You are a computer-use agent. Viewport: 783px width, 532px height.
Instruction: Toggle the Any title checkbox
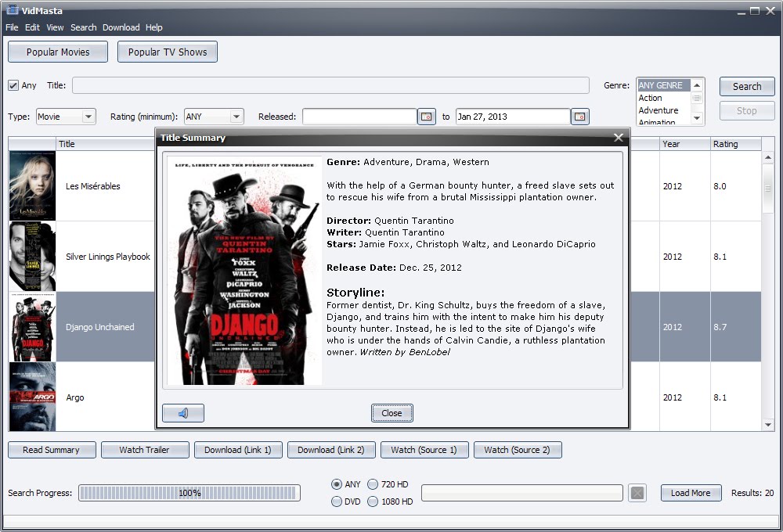13,85
